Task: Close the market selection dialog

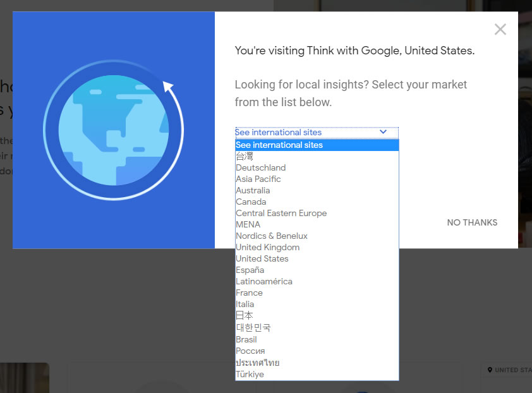Action: tap(500, 30)
